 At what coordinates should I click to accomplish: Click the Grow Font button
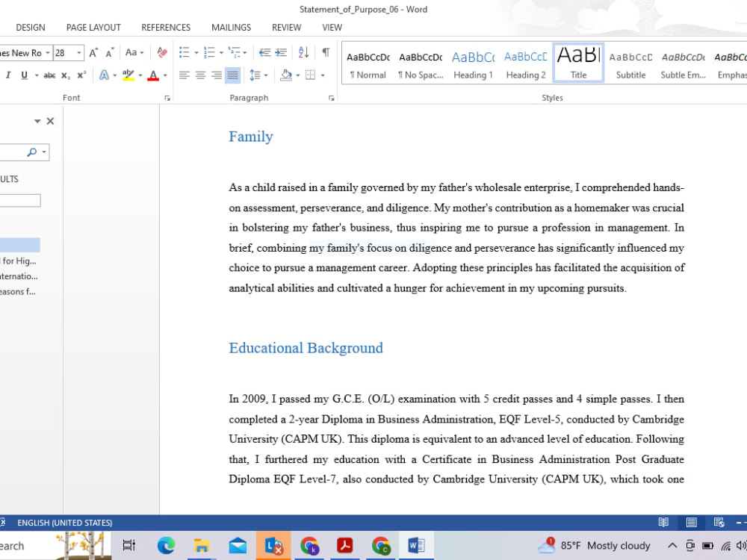click(x=93, y=52)
